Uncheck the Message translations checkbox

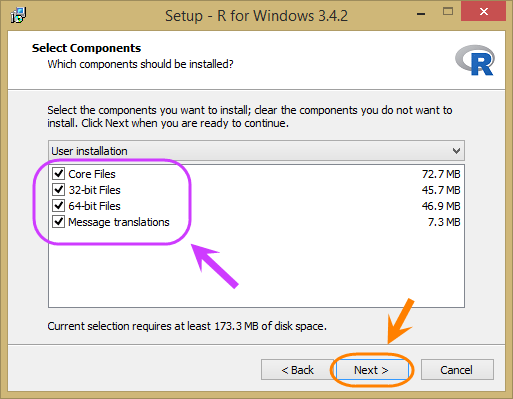(x=58, y=222)
